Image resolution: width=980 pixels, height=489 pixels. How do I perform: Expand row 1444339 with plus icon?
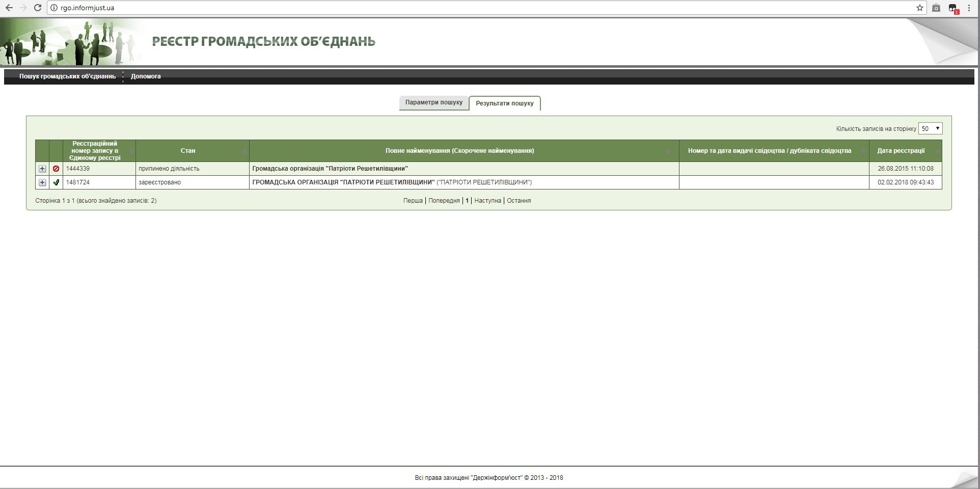point(42,169)
